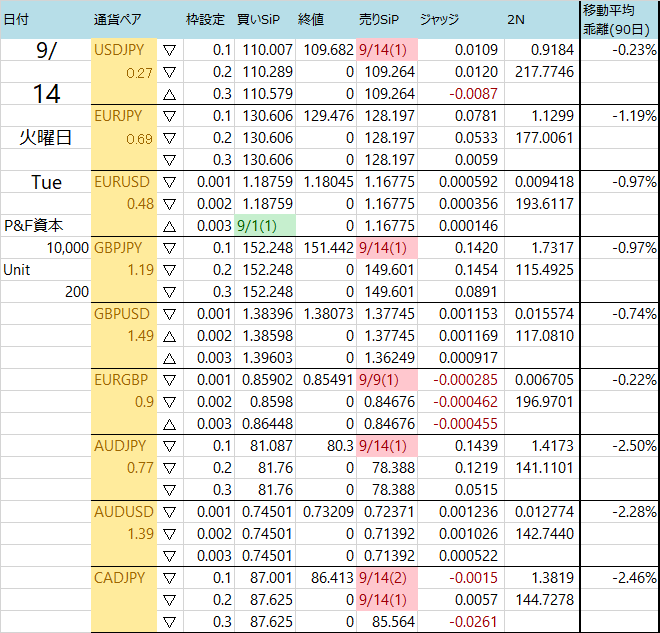The image size is (660, 633).
Task: Select the 2N column header
Action: (x=516, y=19)
